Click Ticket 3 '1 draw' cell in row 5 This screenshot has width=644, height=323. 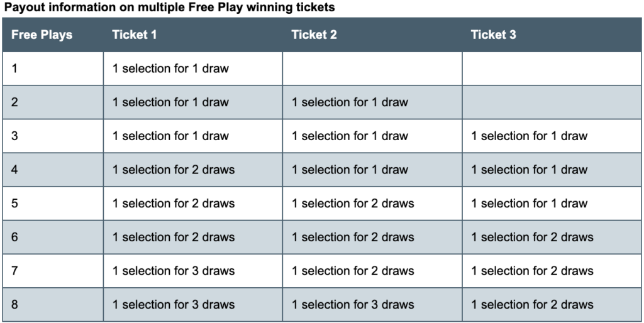click(552, 204)
